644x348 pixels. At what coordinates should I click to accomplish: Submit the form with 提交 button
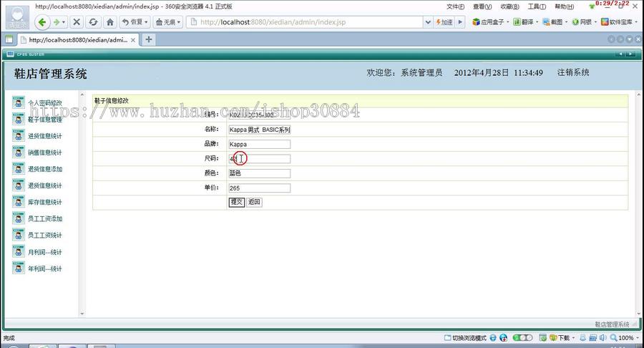pos(237,202)
